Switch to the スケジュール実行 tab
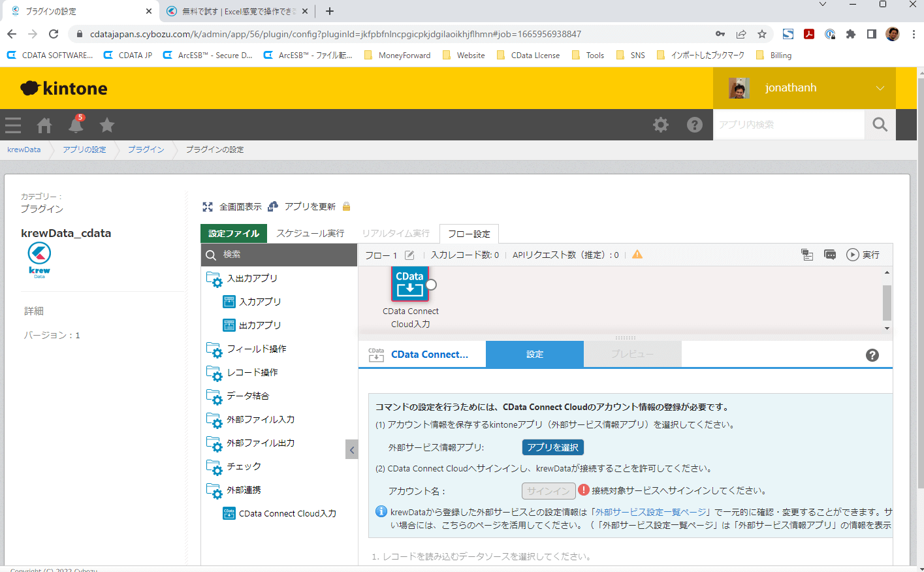Image resolution: width=924 pixels, height=572 pixels. coord(310,233)
